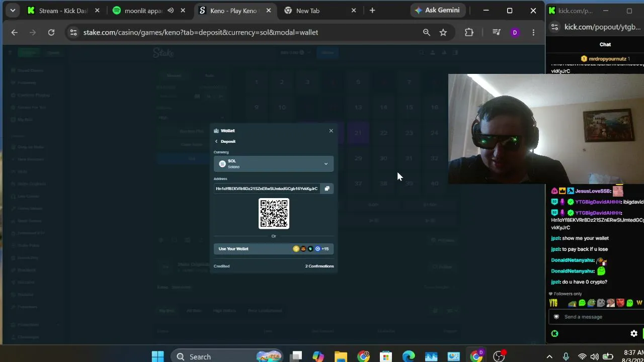Click the 'Send a message' chat input
The width and height of the screenshot is (644, 362).
point(596,317)
